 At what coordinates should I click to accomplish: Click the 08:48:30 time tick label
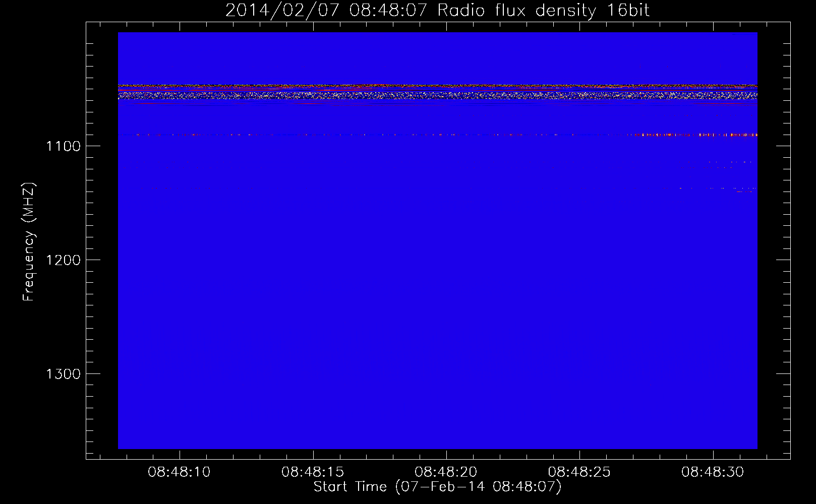tap(713, 472)
